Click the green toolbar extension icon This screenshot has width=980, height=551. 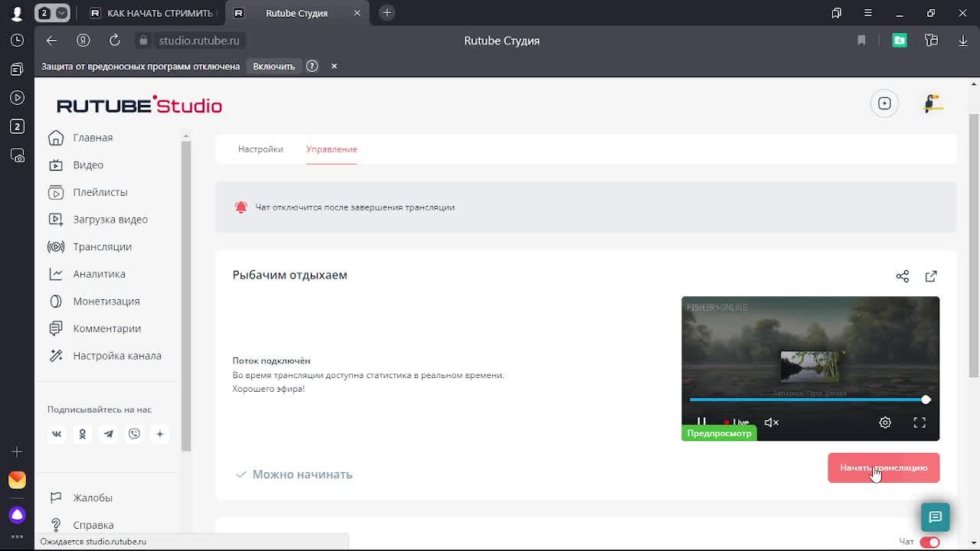point(900,41)
